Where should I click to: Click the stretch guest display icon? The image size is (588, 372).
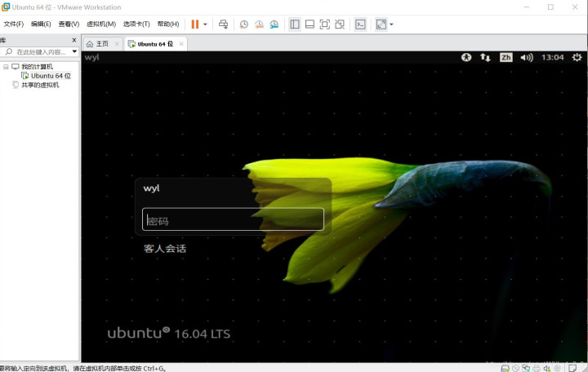tap(381, 24)
